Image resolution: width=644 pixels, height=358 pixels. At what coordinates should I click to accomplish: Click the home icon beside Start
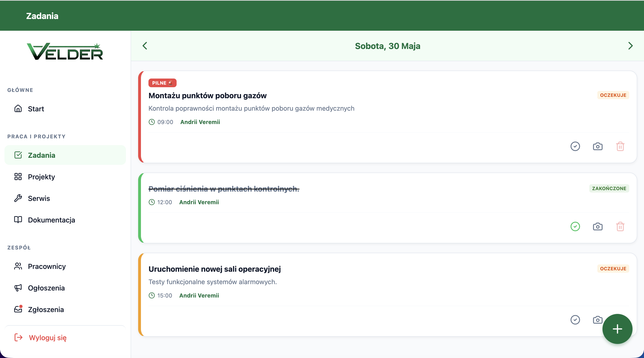point(18,109)
